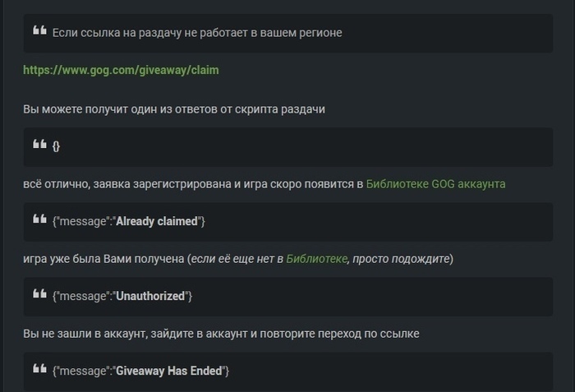Click the paragraph about ответов от скрипта раздачи
The image size is (575, 392).
tap(174, 108)
